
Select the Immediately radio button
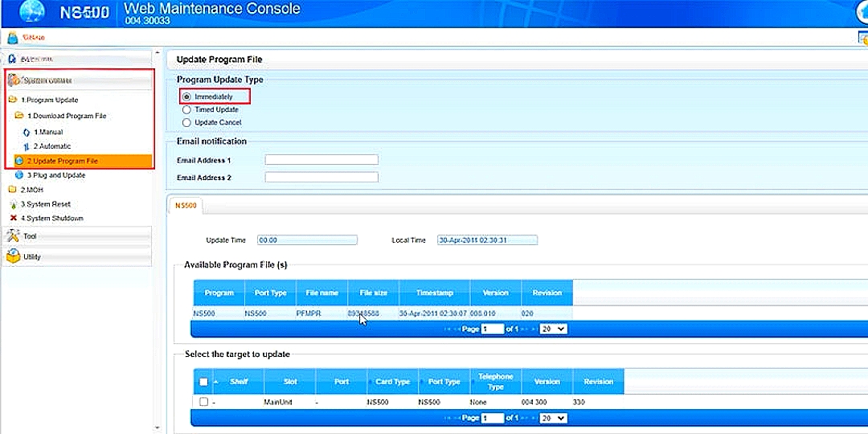point(187,96)
